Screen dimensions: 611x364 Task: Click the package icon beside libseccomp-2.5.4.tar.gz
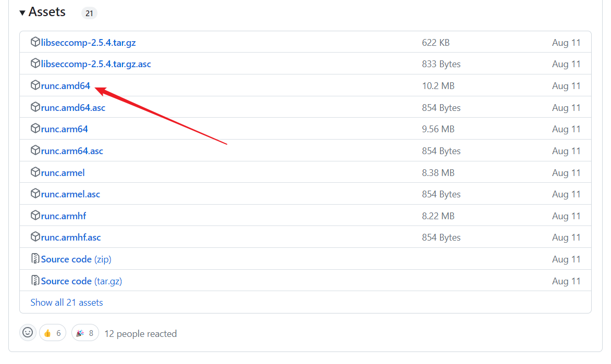point(35,42)
